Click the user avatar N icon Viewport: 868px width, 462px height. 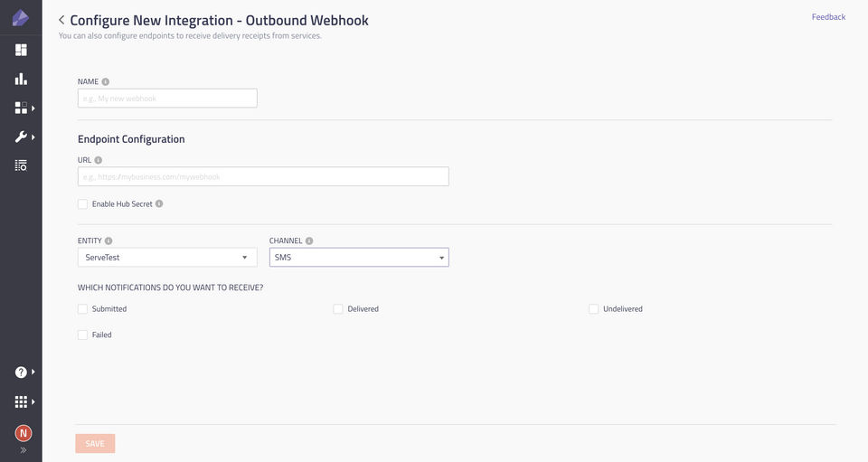[24, 433]
